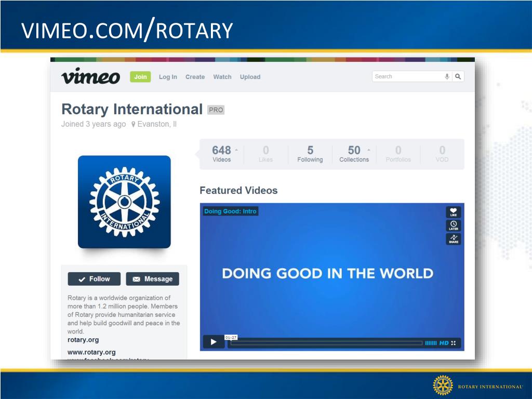Like the video with heart icon

pos(453,212)
